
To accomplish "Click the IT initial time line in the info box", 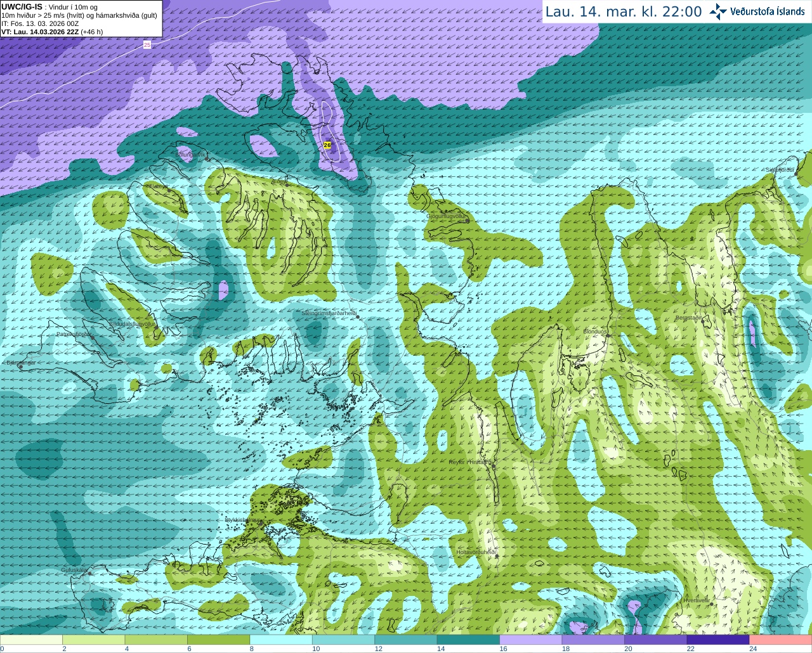I will pos(40,23).
